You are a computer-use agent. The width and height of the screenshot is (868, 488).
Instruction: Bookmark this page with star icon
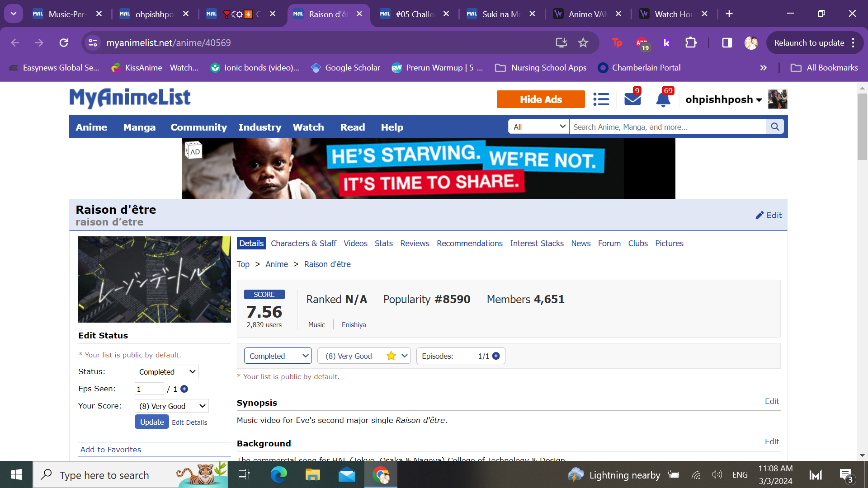583,43
